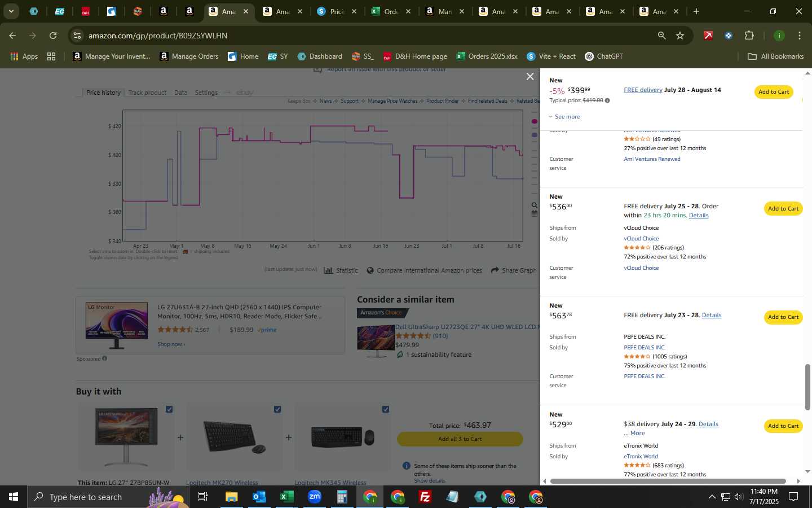Open the Orders 2025.xlsx bookmark
Image resolution: width=812 pixels, height=508 pixels.
point(487,56)
